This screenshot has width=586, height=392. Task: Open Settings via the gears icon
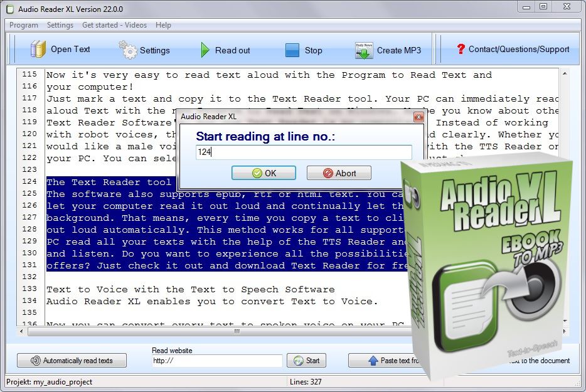click(x=128, y=50)
